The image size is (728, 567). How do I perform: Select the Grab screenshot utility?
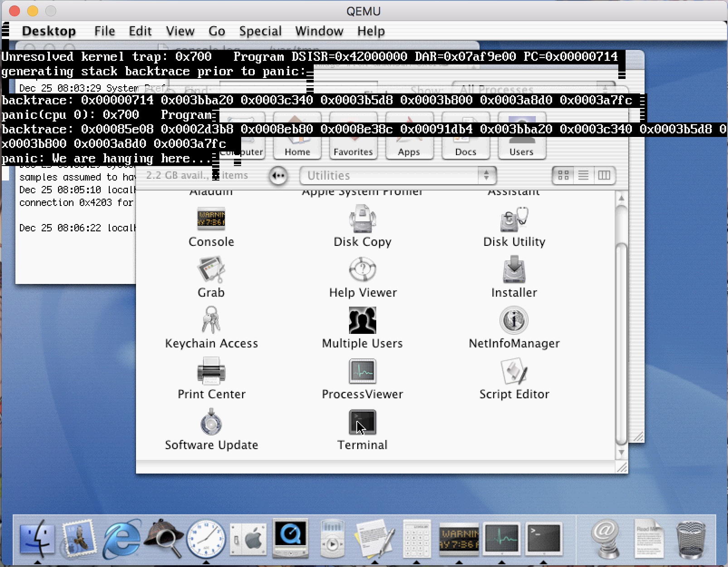(211, 270)
